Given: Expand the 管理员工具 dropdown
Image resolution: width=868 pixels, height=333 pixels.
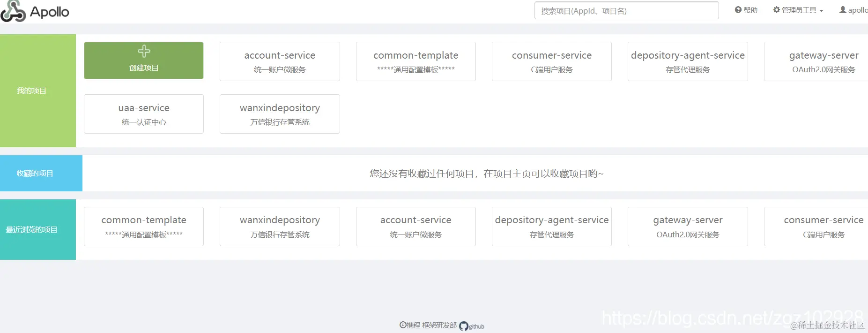Looking at the screenshot, I should [798, 10].
